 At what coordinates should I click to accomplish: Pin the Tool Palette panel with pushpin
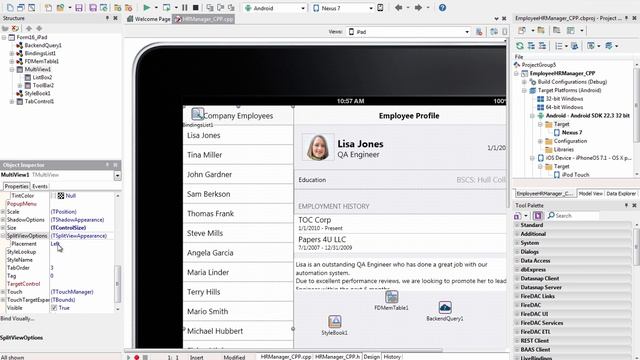[x=627, y=205]
